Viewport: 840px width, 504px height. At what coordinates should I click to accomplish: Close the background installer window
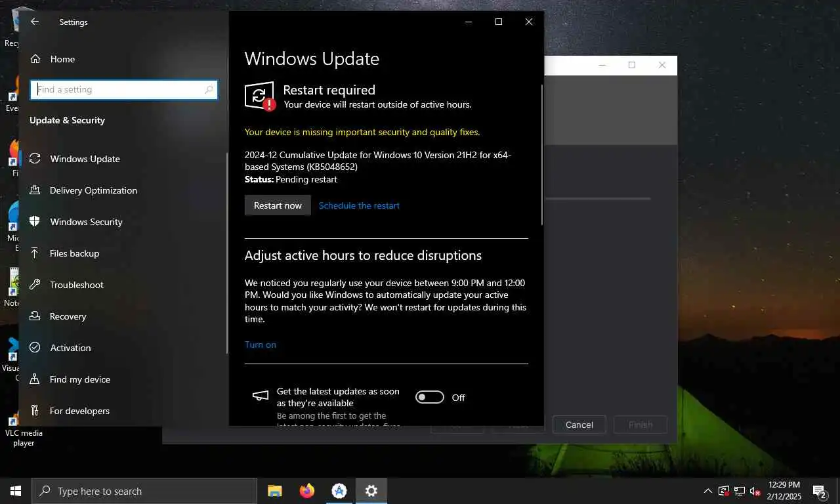point(662,65)
